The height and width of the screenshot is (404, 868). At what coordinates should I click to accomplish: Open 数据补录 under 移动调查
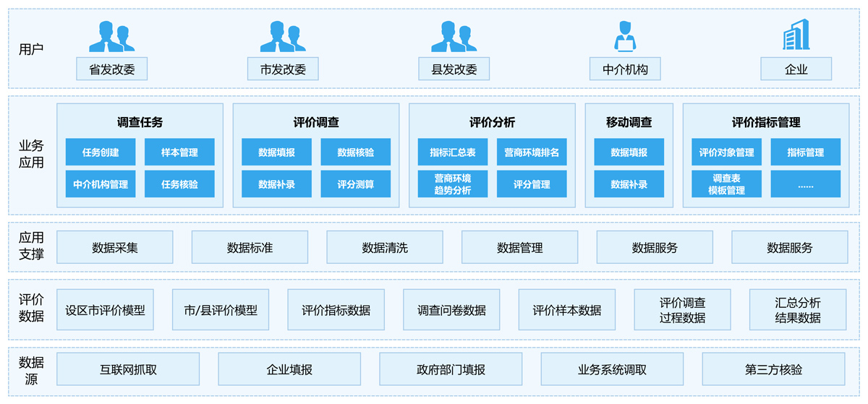(629, 184)
